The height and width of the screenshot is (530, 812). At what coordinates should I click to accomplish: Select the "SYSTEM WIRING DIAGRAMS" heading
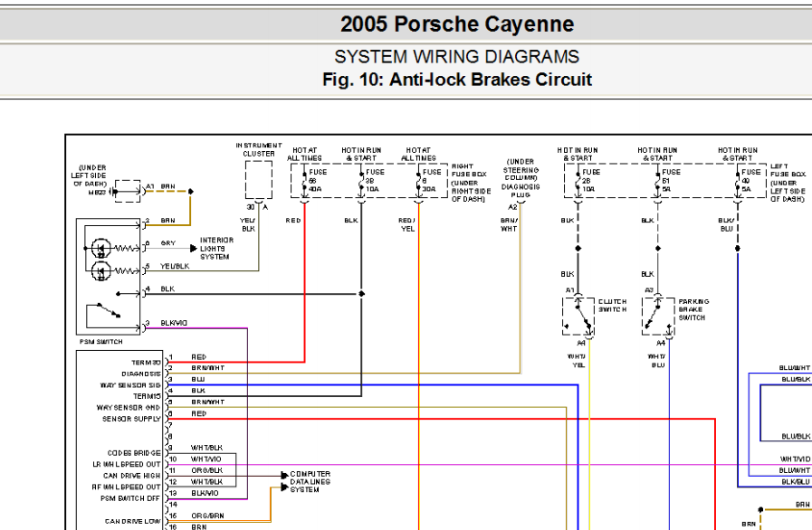(x=457, y=56)
